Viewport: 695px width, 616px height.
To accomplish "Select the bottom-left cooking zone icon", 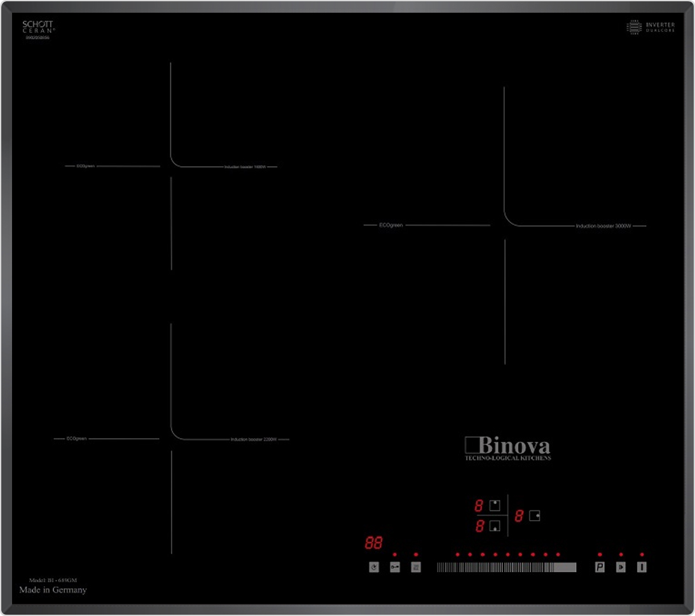I will coord(495,526).
